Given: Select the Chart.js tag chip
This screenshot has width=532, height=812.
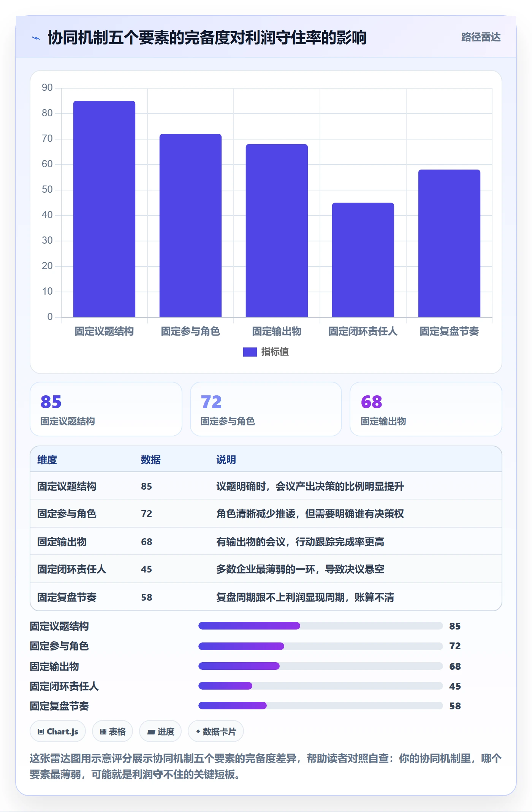Looking at the screenshot, I should [x=58, y=731].
